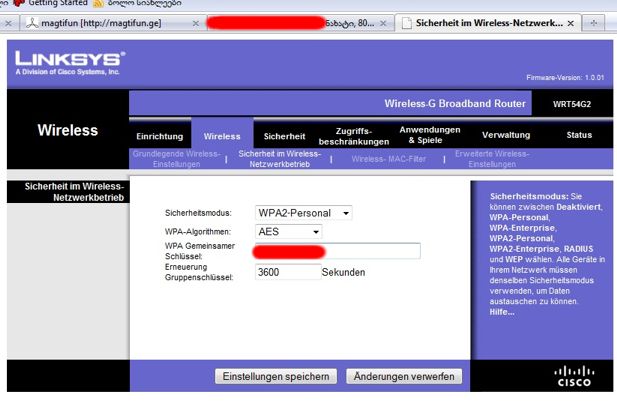
Task: Go to Grundlegende Wireless-Einstellungen subpage
Action: pos(176,159)
